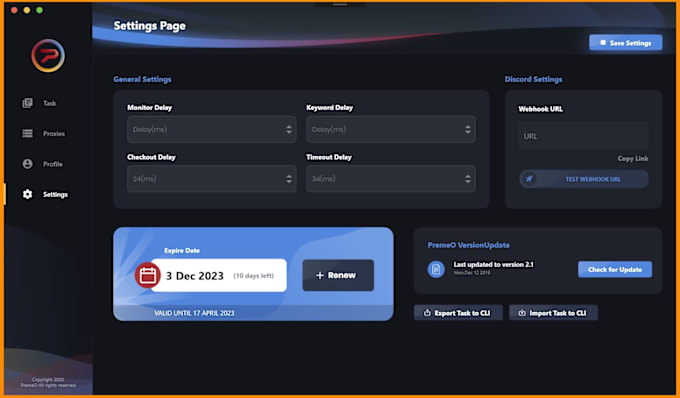Click 'Last updated to version 2.1' text
This screenshot has height=398, width=680.
(x=494, y=264)
